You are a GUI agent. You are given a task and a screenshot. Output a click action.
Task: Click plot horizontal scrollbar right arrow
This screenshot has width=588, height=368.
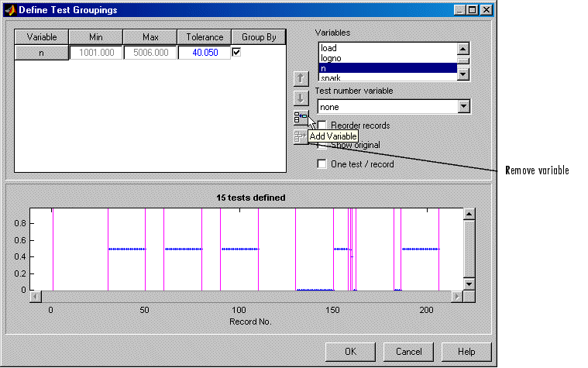click(x=457, y=297)
